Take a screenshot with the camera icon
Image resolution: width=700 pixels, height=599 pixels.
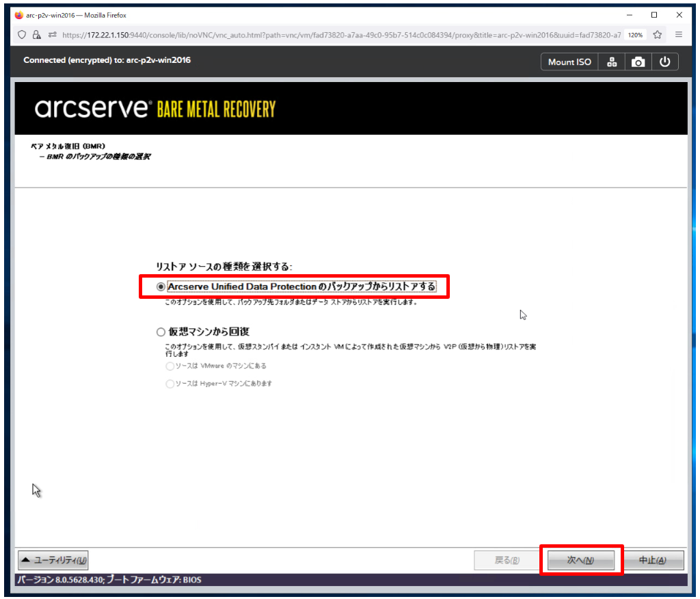click(638, 62)
